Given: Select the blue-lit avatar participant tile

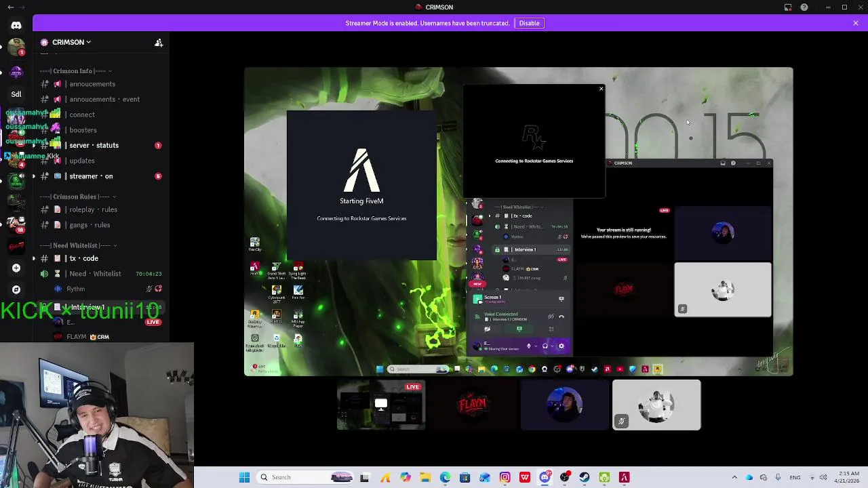Looking at the screenshot, I should coord(565,405).
